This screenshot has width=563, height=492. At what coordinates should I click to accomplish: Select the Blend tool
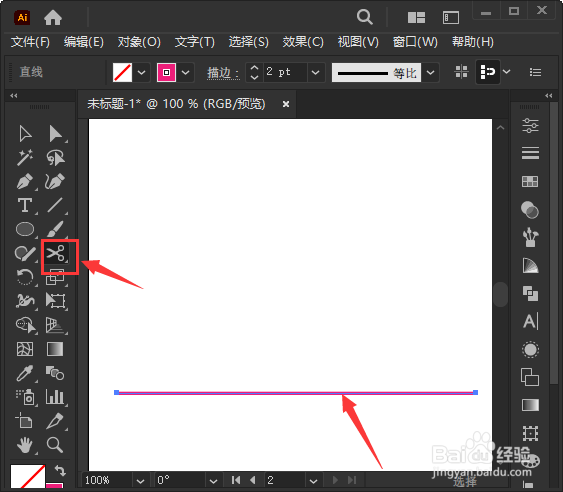pyautogui.click(x=55, y=373)
